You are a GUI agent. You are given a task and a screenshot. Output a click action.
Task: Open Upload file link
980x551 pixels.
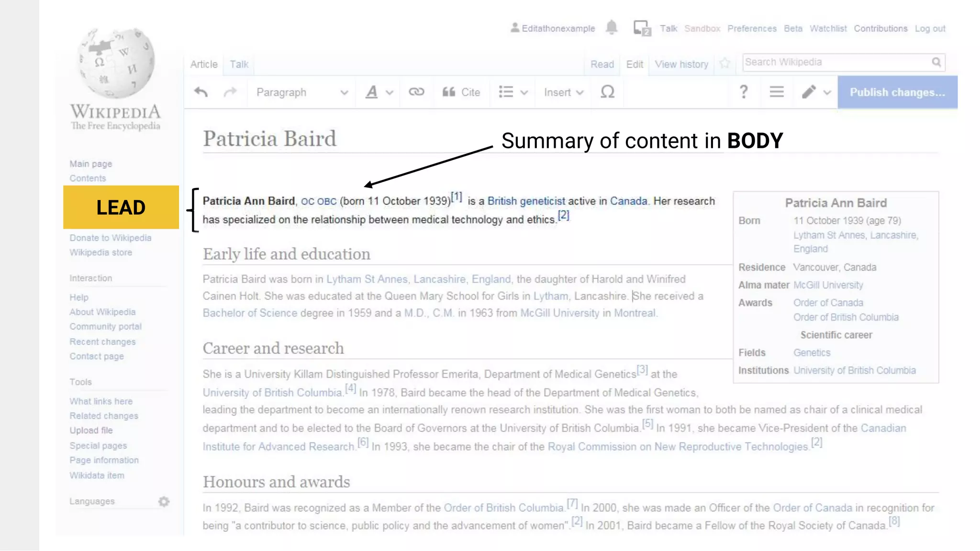point(91,430)
